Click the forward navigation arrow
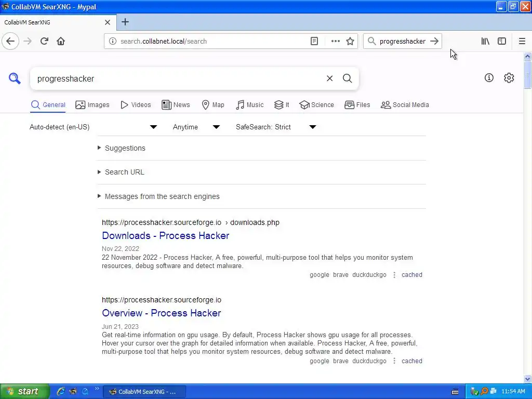 click(x=28, y=42)
